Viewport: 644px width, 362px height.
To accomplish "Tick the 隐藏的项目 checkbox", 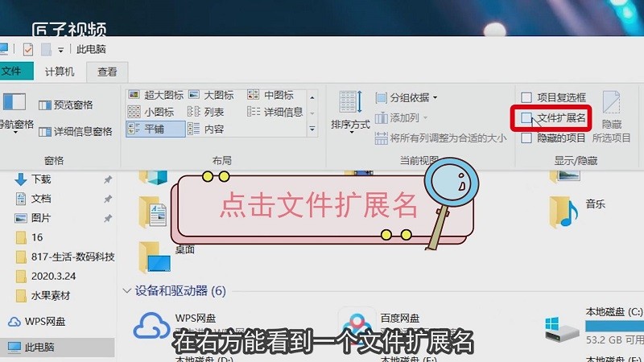I will [526, 138].
